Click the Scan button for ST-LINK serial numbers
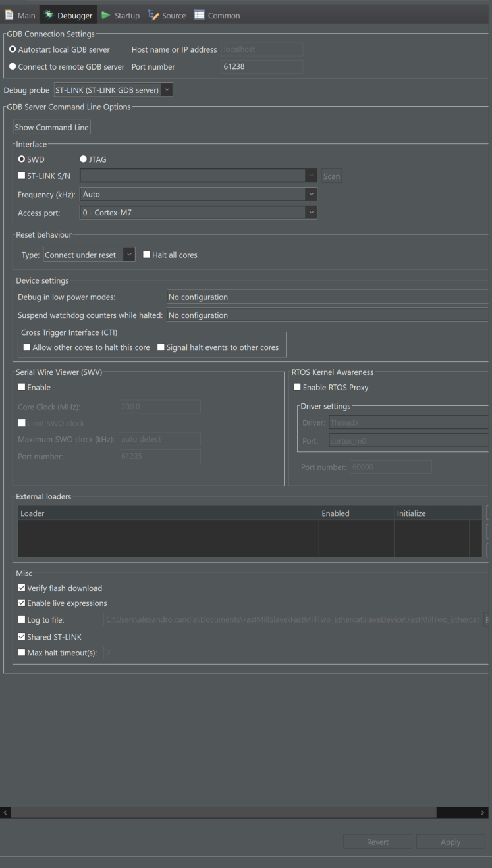The height and width of the screenshot is (868, 492). 331,176
